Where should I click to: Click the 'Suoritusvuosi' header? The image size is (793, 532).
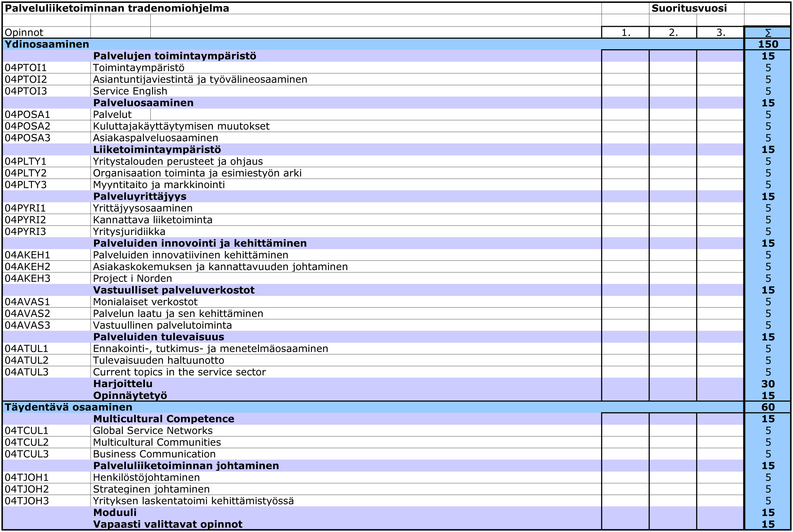click(x=689, y=8)
